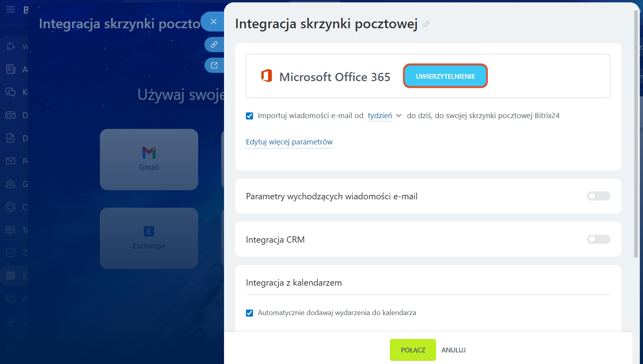Open the hamburger menu in top-left

tap(11, 10)
